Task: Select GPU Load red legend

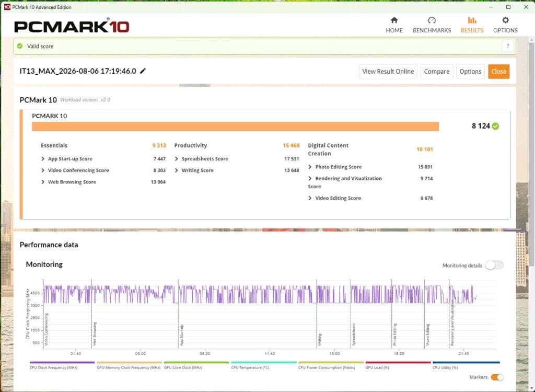Action: (398, 365)
